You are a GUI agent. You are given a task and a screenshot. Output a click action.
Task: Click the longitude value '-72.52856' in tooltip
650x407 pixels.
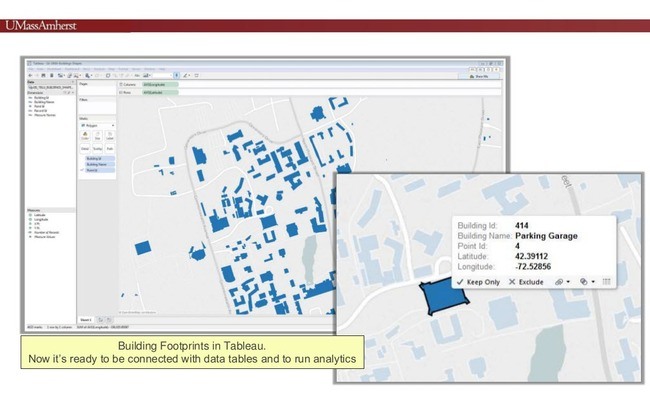coord(533,266)
